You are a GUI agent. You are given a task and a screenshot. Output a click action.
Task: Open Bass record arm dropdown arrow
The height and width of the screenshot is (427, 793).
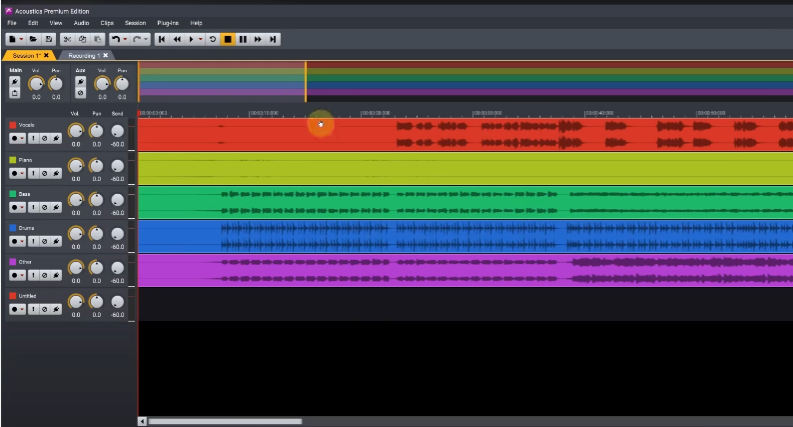22,207
